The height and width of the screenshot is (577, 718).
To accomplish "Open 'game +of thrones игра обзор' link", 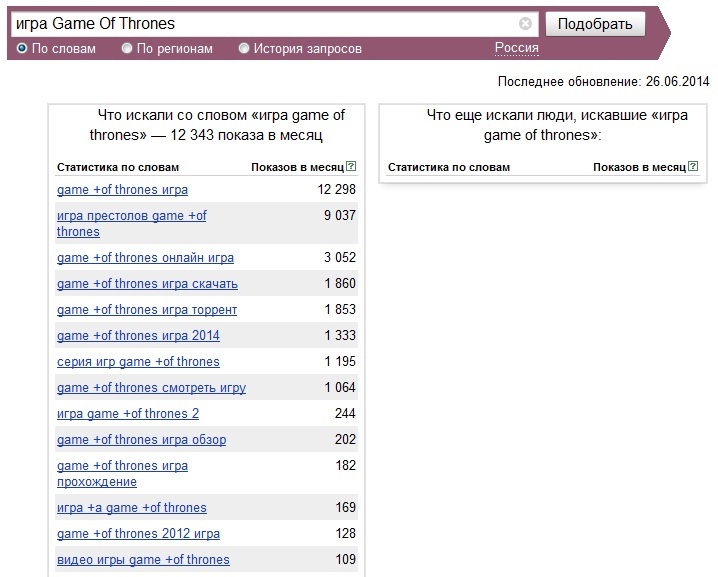I will [141, 440].
